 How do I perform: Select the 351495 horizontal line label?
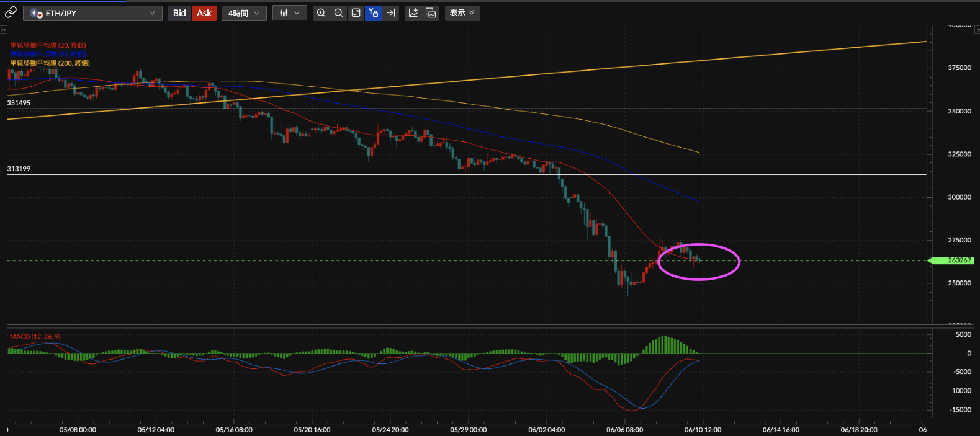click(x=19, y=103)
